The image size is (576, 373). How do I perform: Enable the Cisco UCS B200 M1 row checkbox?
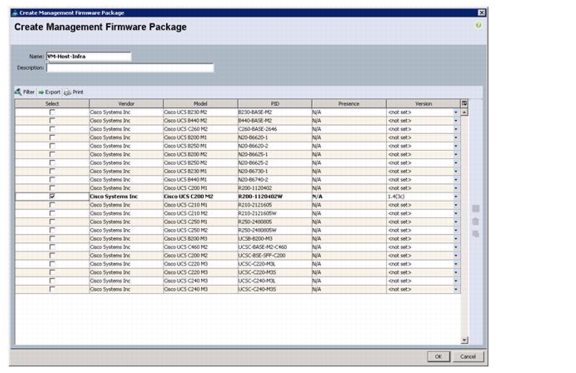[x=52, y=137]
